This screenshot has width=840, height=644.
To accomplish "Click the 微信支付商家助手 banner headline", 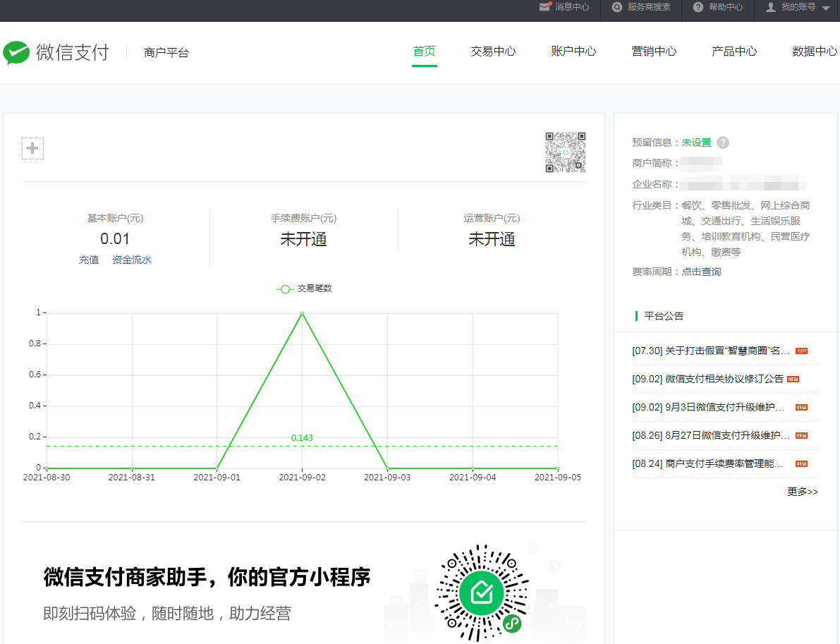I will (207, 577).
